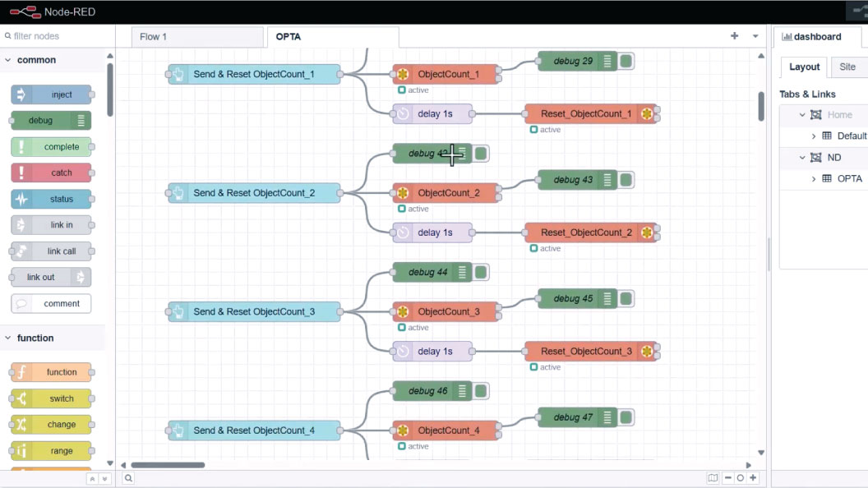Screen dimensions: 868x488
Task: Select the range palette node
Action: pyautogui.click(x=51, y=451)
